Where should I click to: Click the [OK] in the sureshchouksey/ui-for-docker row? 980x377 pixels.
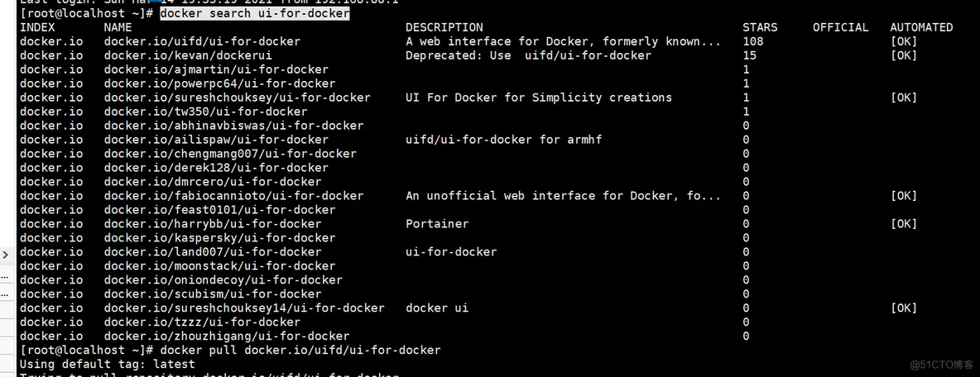(x=904, y=98)
